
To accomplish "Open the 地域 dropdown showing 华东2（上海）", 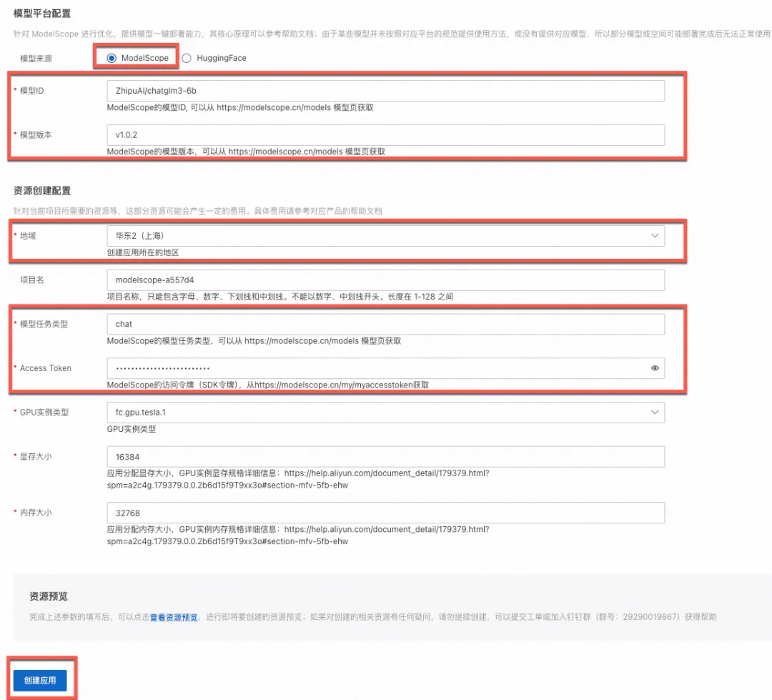I will tap(385, 236).
